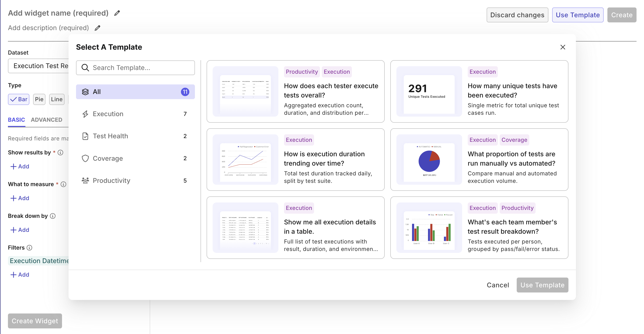Select the Line chart type
Viewport: 644px width, 334px height.
coord(57,99)
